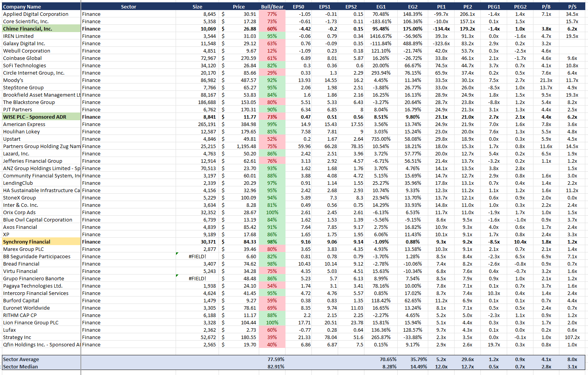Click the Orix Corp Ads company cell
The width and height of the screenshot is (588, 375).
[41, 212]
